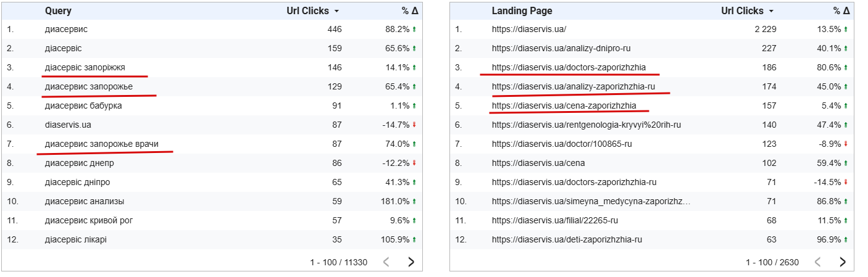Screen dimensions: 868x277
Task: Select query 'диасервис' in row 1
Action: click(x=66, y=29)
